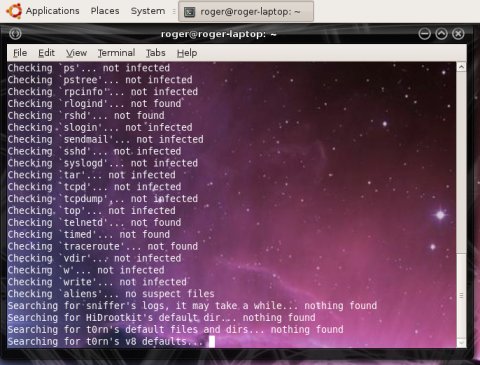
Task: Click the scrollbar track above the thumb
Action: tap(461, 162)
